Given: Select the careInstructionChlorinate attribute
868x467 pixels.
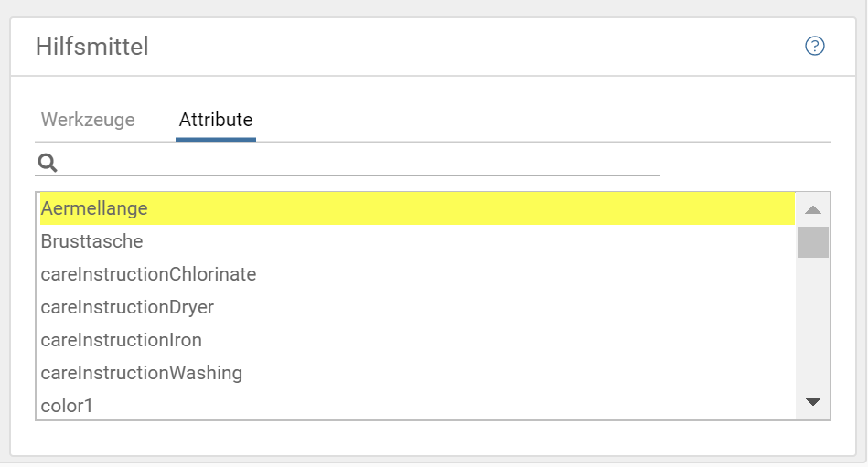Looking at the screenshot, I should point(148,274).
